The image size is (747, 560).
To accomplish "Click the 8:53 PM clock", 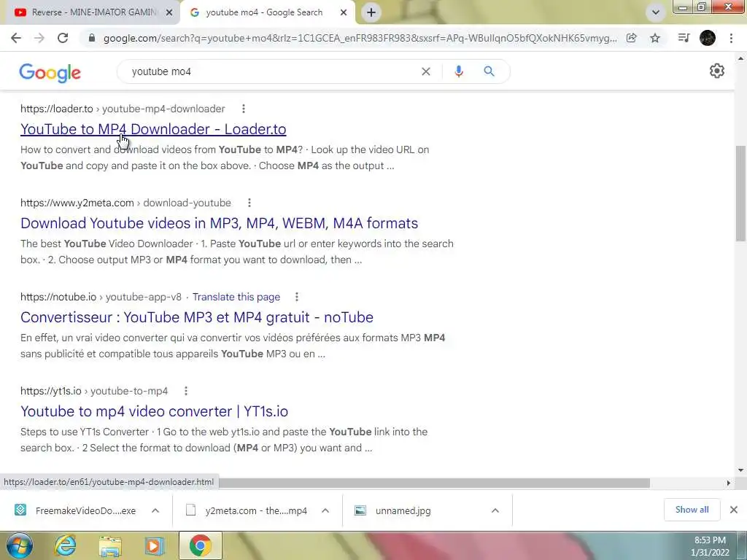I will click(710, 540).
